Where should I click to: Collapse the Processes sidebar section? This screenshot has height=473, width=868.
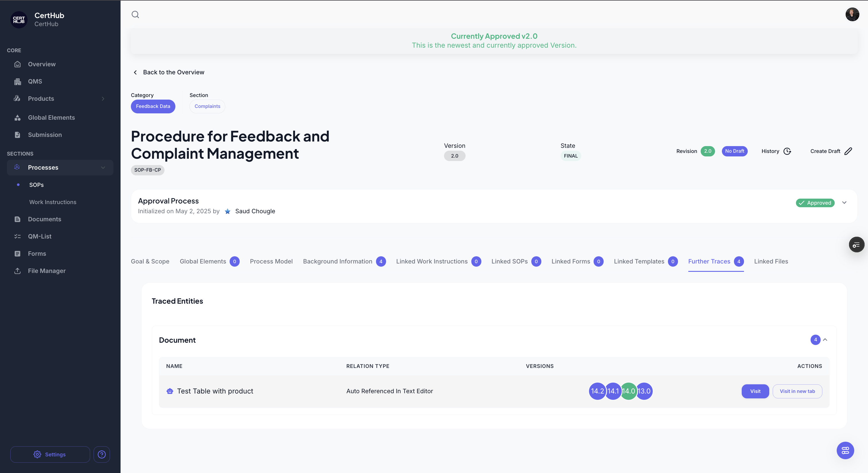point(103,167)
